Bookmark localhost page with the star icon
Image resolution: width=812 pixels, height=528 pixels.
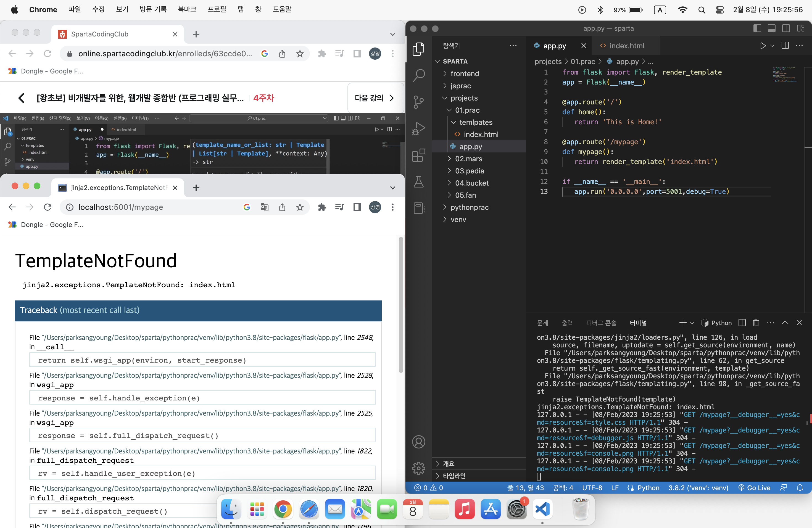point(300,207)
